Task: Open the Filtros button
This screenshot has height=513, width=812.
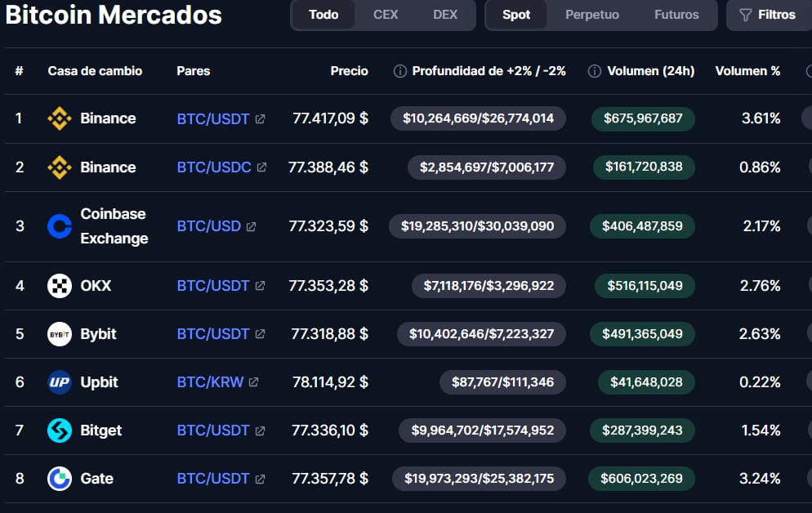Action: coord(769,15)
